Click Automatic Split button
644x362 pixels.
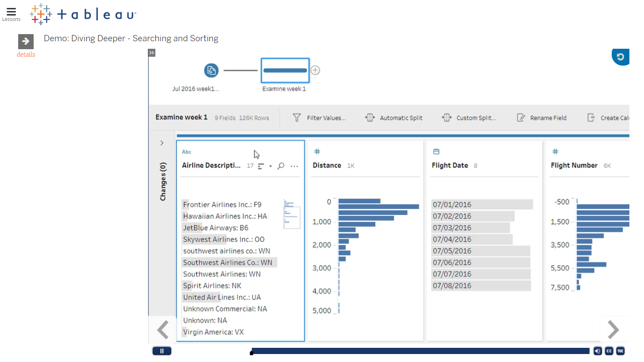tap(393, 118)
